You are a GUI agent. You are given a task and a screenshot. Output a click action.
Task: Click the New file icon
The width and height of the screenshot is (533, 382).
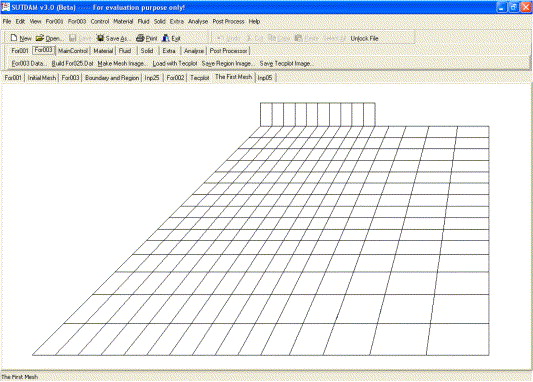14,38
